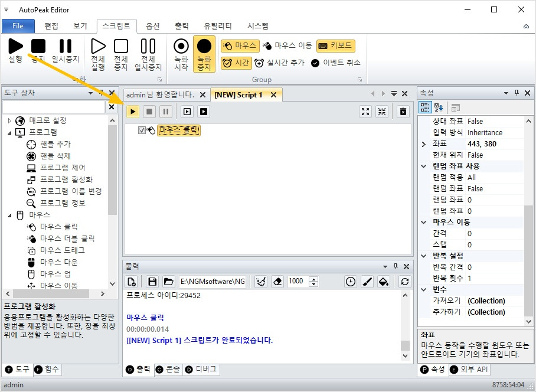The image size is (536, 392).
Task: Click the outlined step-run icon in editor toolbar
Action: tap(187, 112)
